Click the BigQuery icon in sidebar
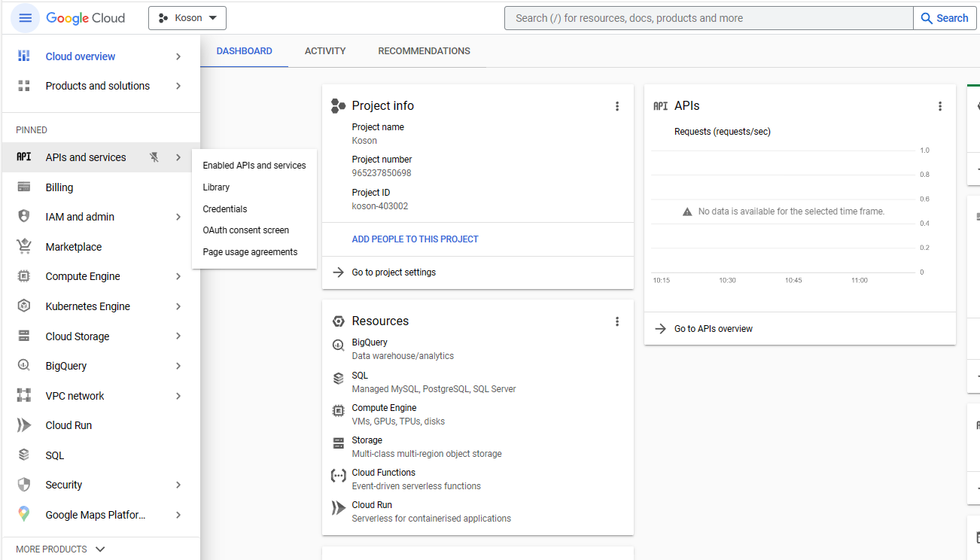 click(24, 366)
